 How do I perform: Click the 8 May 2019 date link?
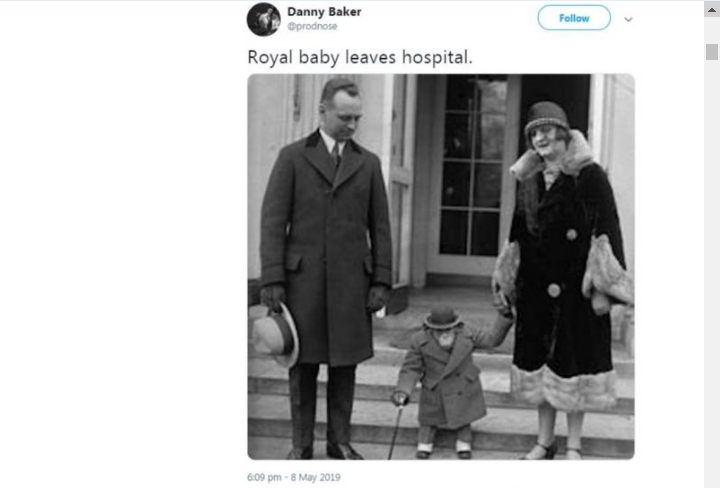tap(315, 477)
